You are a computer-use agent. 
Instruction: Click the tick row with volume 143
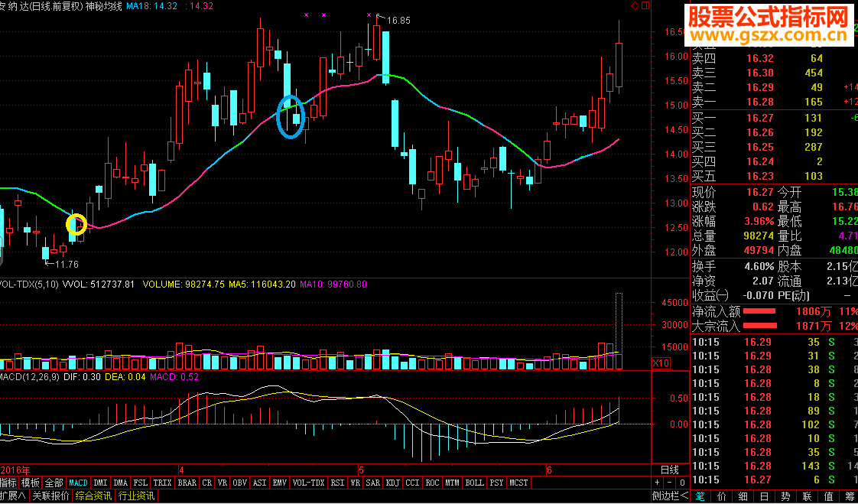click(775, 466)
